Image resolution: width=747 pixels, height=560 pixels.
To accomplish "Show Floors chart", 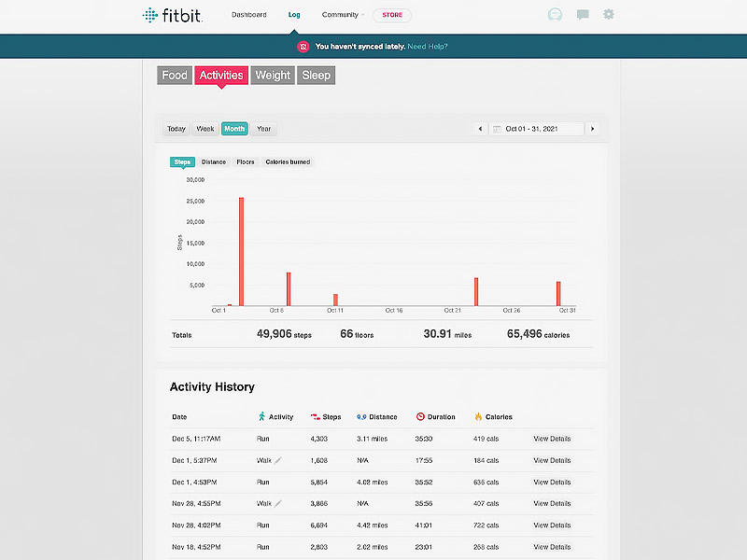I will [246, 161].
